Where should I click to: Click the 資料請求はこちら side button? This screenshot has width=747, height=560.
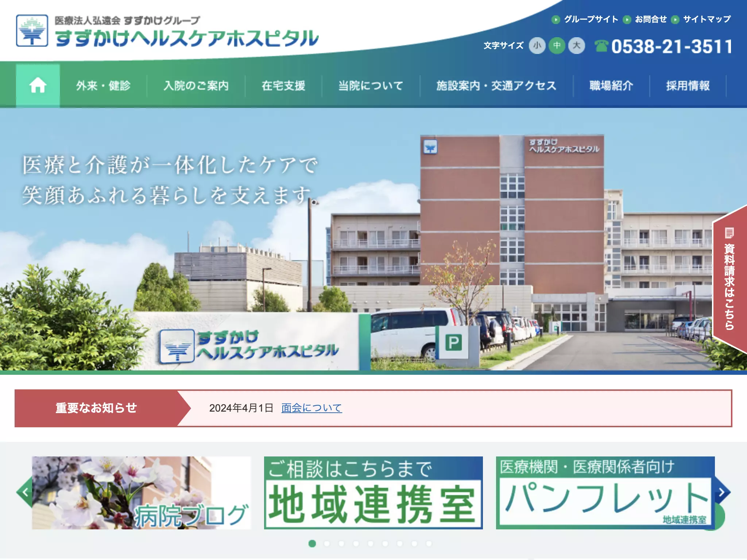(729, 279)
